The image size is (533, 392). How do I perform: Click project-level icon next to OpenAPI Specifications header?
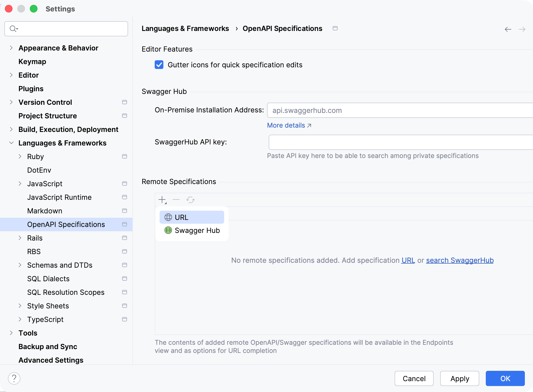[335, 28]
